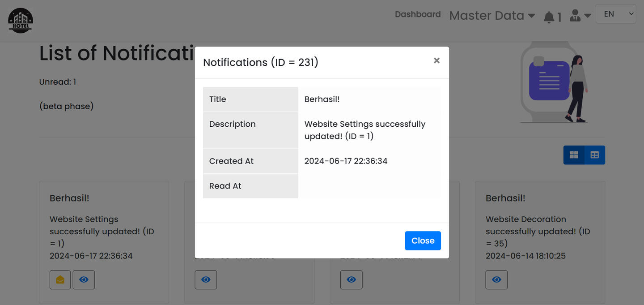Click the eye icon beside the envelope button
Screen dimensions: 644x305
click(x=84, y=280)
